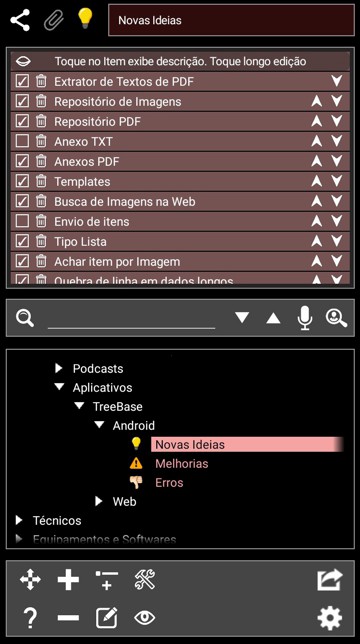Screen dimensions: 360x644
Task: Uncheck the Repositório PDF checkbox
Action: (x=22, y=121)
